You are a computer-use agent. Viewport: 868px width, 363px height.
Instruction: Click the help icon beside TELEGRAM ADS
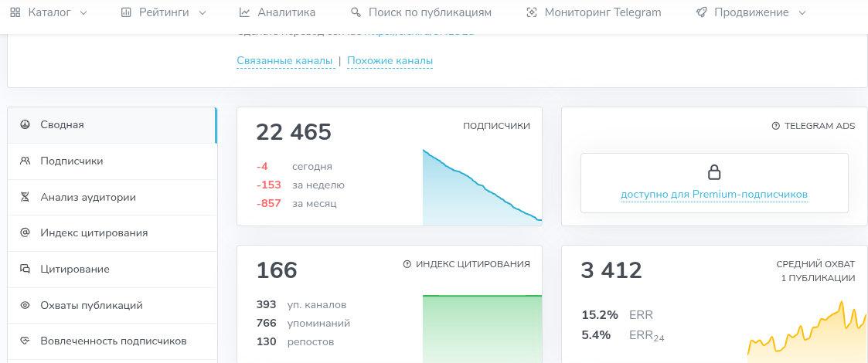tap(775, 126)
